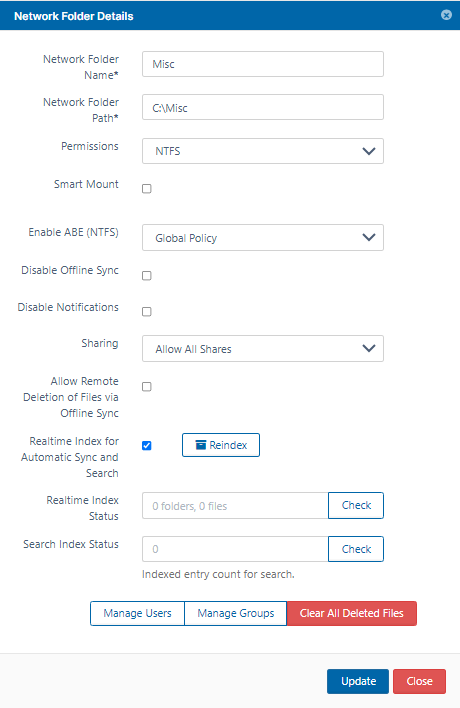Screen dimensions: 460x708
Task: Click the Reindex button with archive icon
Action: coord(221,445)
